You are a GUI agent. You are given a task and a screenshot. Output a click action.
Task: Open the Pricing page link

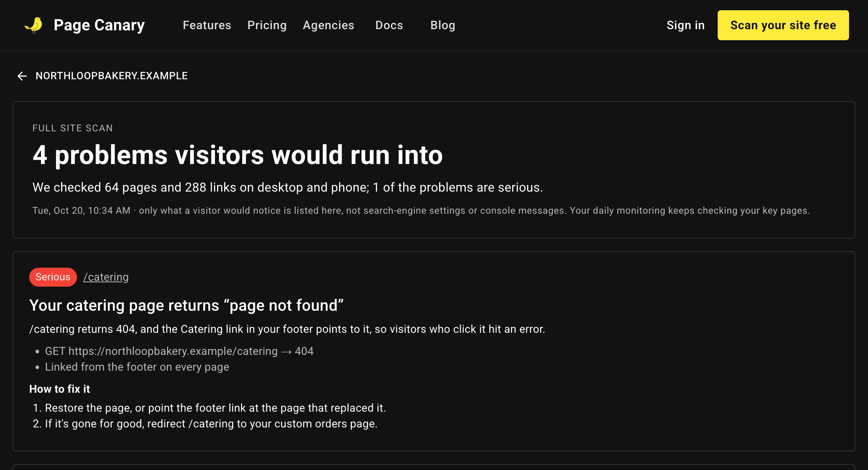pos(267,25)
